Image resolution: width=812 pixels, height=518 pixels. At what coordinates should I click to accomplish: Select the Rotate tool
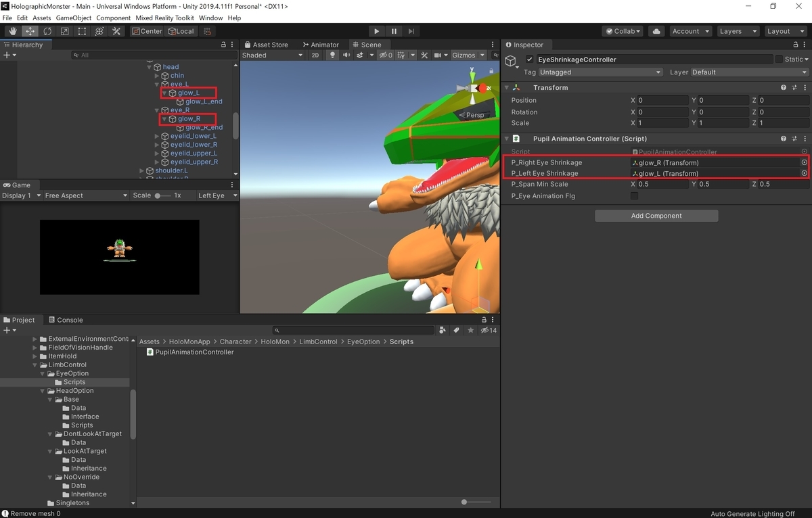[47, 31]
